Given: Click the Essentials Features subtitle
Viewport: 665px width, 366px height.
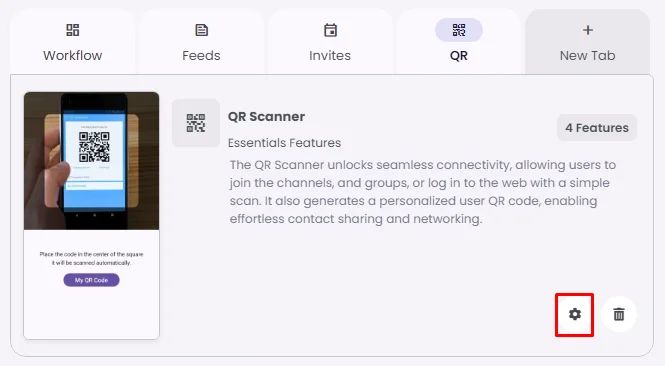Looking at the screenshot, I should click(284, 143).
